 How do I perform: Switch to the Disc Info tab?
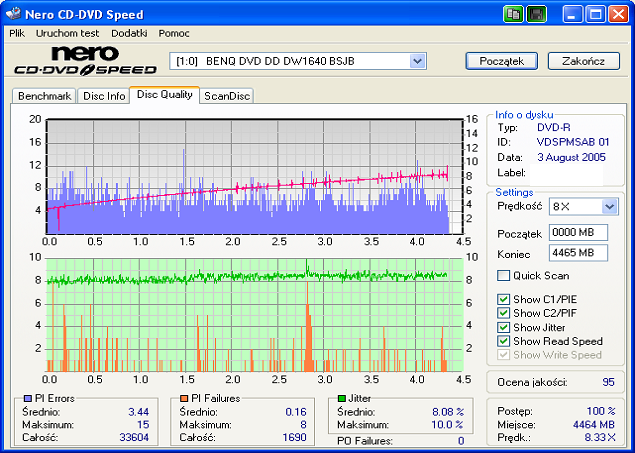[104, 96]
